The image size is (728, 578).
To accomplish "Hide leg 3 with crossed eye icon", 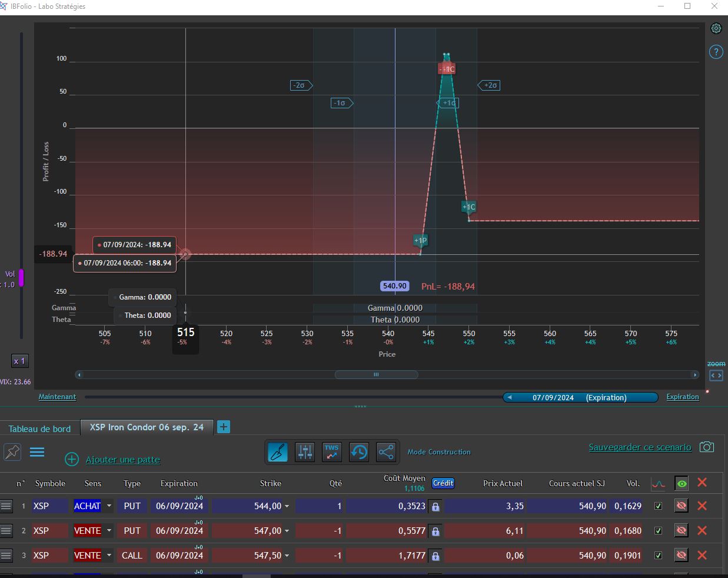I will (682, 555).
